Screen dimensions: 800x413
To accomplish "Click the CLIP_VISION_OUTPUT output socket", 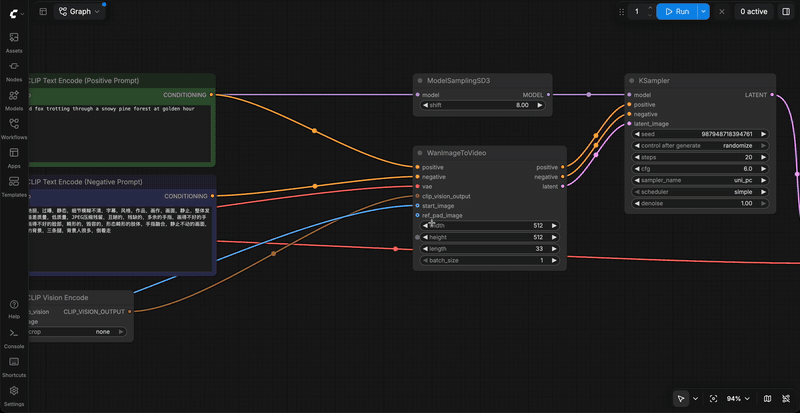I will [130, 311].
